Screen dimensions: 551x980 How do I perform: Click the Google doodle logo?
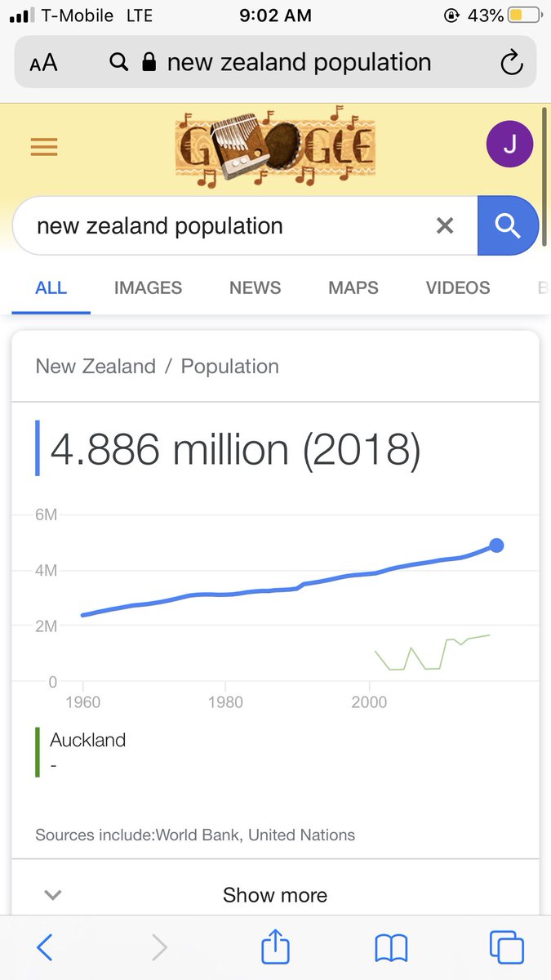(275, 145)
